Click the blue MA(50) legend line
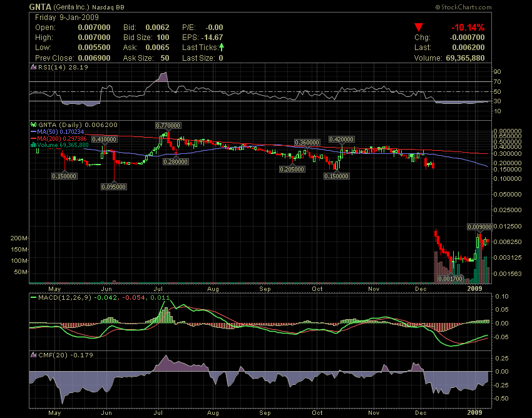532x418 pixels. pos(33,131)
